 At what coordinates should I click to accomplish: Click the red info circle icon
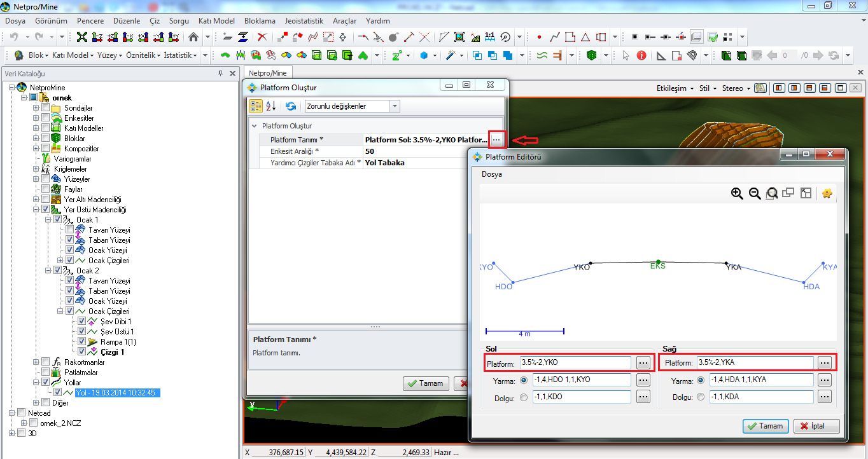(641, 55)
